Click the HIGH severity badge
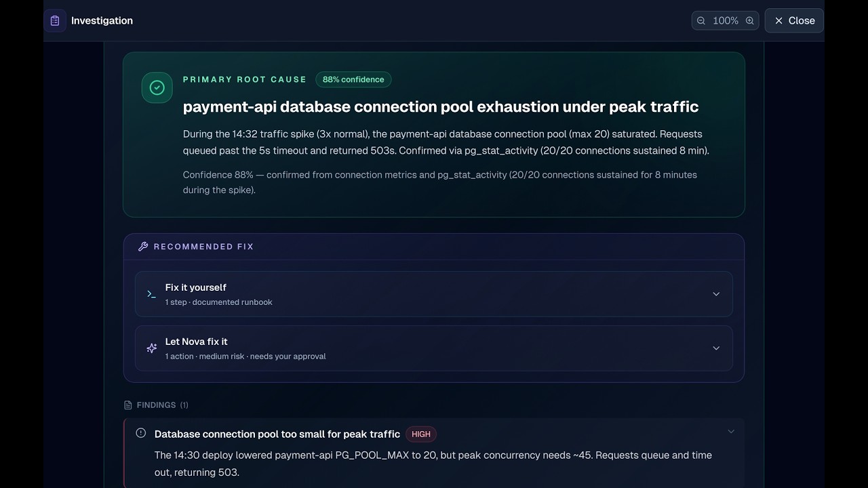 pos(421,434)
